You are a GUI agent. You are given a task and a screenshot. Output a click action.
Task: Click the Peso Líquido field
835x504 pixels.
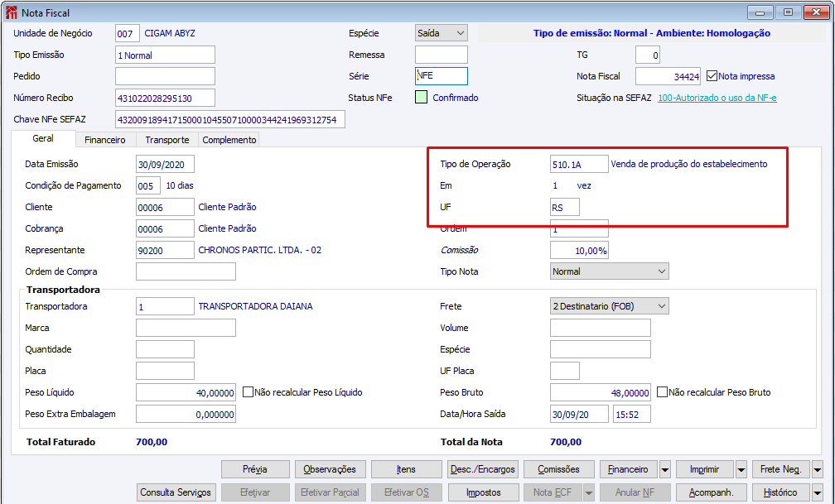click(186, 392)
